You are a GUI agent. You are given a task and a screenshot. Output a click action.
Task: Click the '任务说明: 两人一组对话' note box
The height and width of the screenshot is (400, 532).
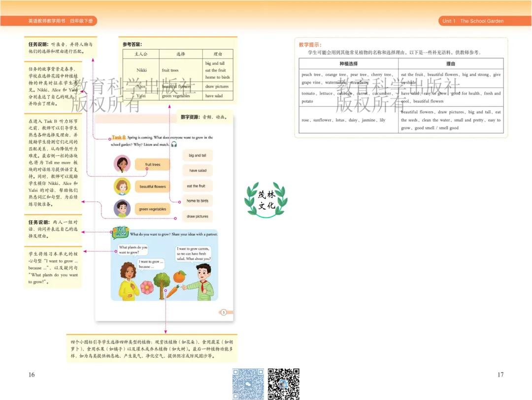pyautogui.click(x=53, y=229)
